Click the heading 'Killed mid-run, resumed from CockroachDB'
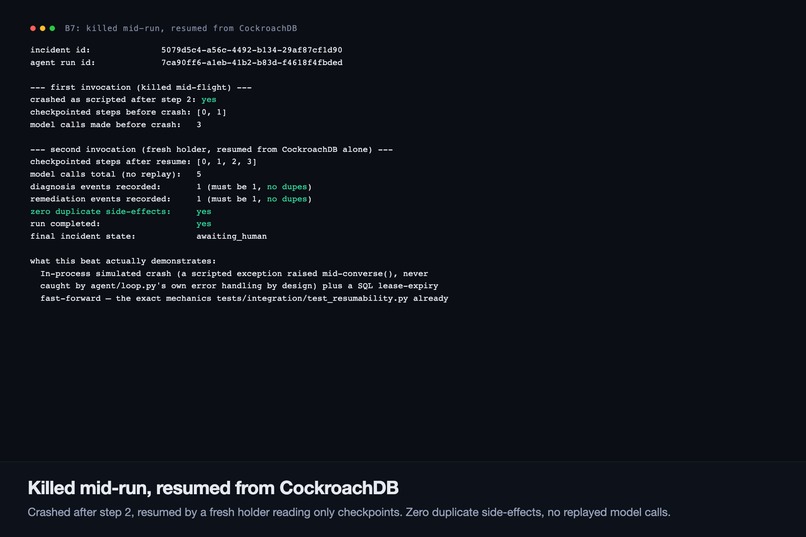Screen dimensions: 806x537 [213, 488]
